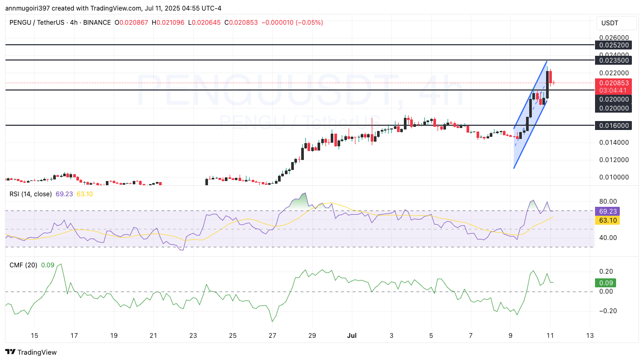Click the purple RSI value tag 69.23

click(x=607, y=211)
